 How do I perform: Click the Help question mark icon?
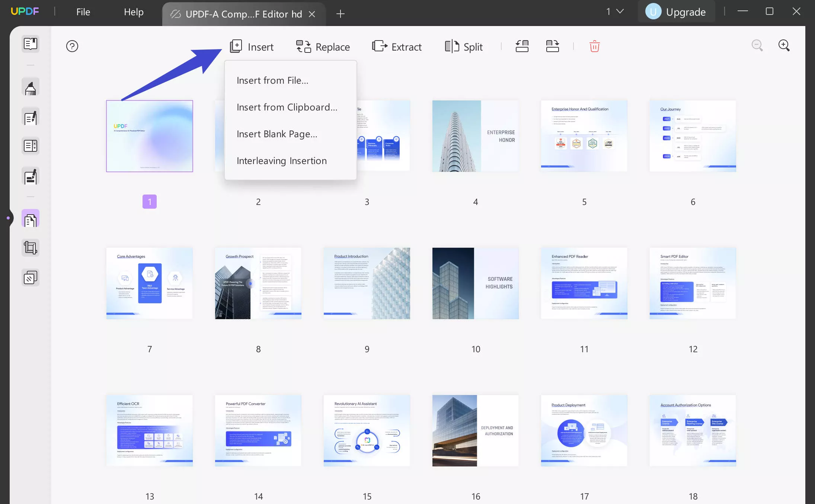(73, 46)
